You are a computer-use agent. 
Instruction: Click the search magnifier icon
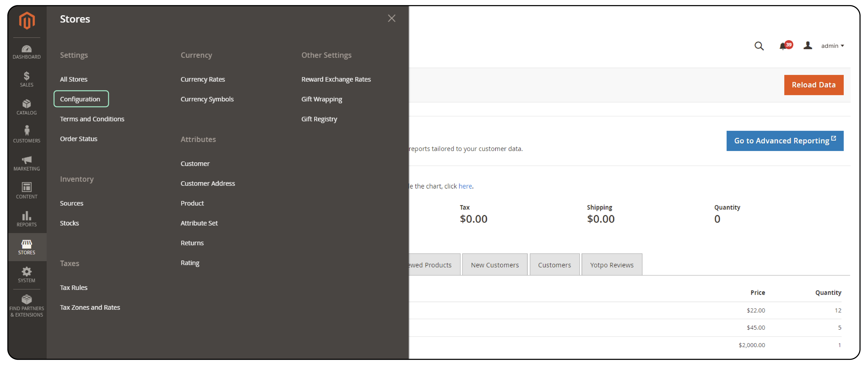click(x=759, y=46)
